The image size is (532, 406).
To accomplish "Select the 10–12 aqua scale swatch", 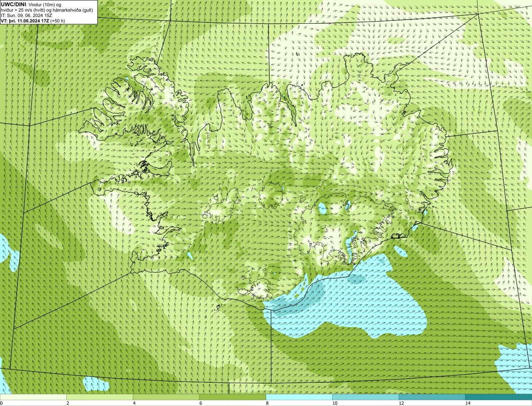I will pos(366,397).
